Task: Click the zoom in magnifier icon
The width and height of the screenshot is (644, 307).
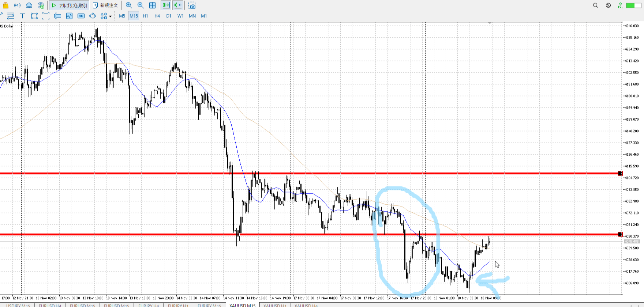Action: [x=129, y=5]
